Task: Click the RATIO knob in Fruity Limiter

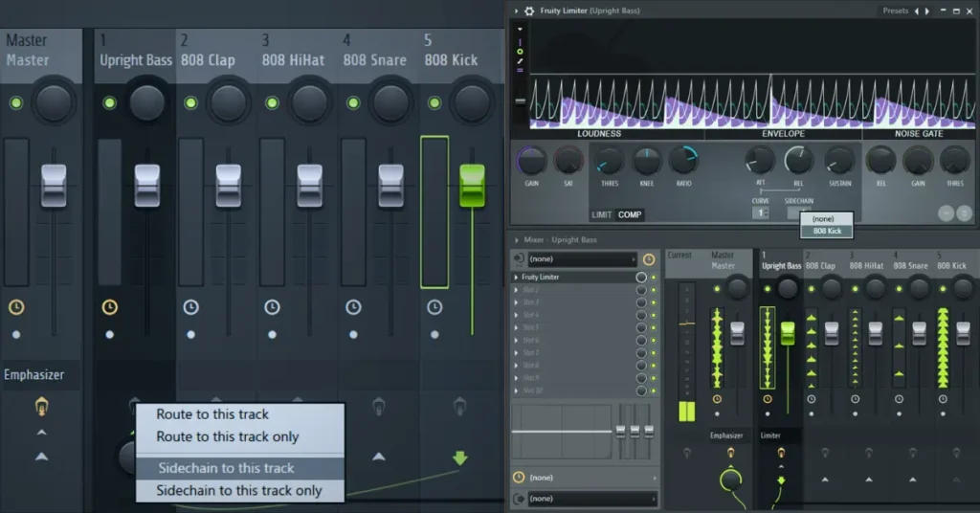Action: [x=683, y=161]
